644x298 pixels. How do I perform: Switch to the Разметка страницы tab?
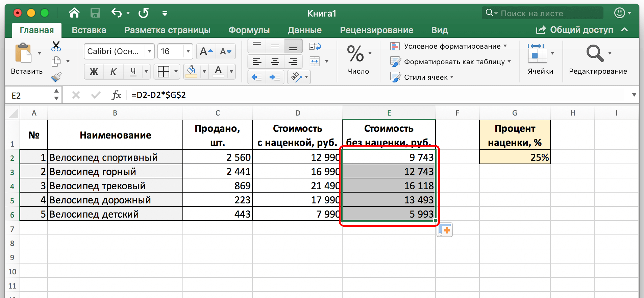click(x=167, y=30)
